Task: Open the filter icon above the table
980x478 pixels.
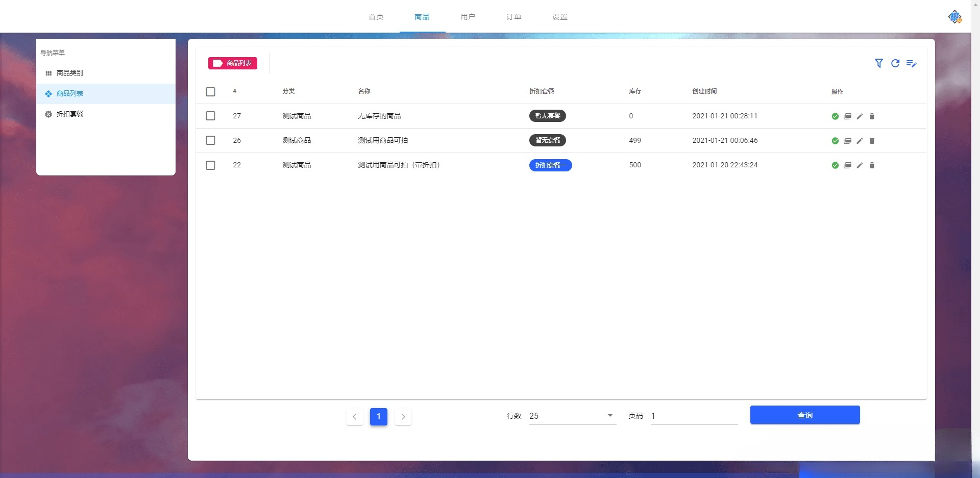Action: coord(879,63)
